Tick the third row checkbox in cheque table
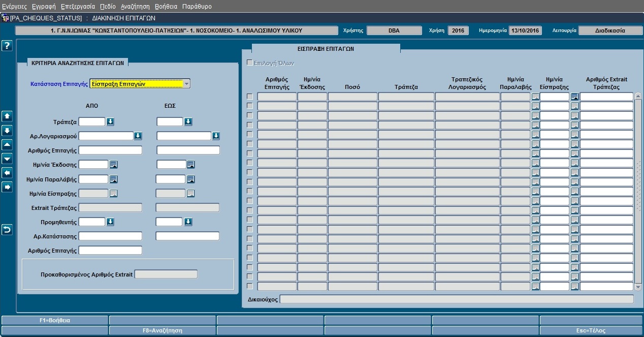 [249, 115]
